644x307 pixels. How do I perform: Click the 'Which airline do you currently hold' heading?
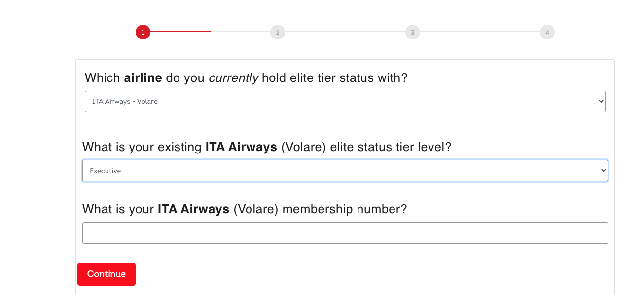click(x=246, y=78)
